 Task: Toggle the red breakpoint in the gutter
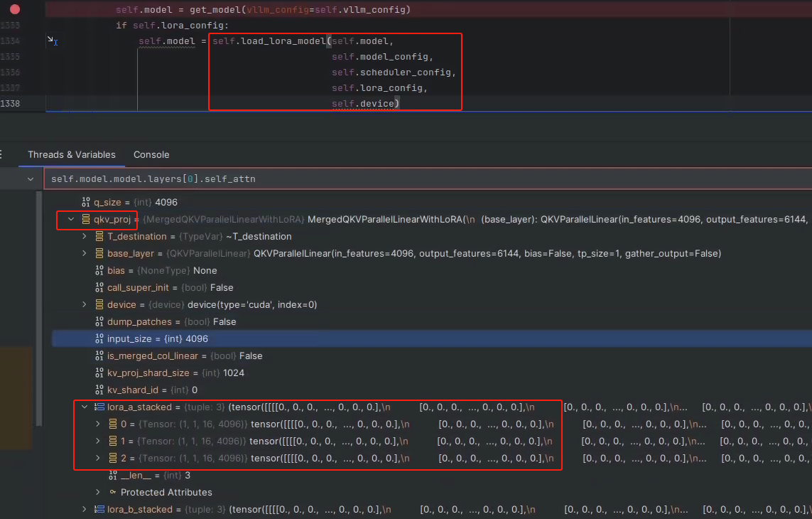pos(15,9)
